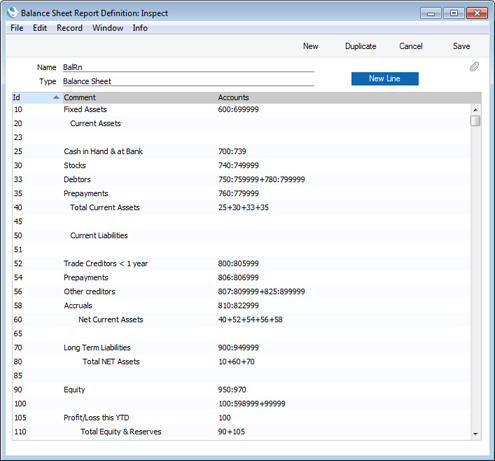Open the File menu
Image resolution: width=495 pixels, height=461 pixels.
(x=17, y=28)
